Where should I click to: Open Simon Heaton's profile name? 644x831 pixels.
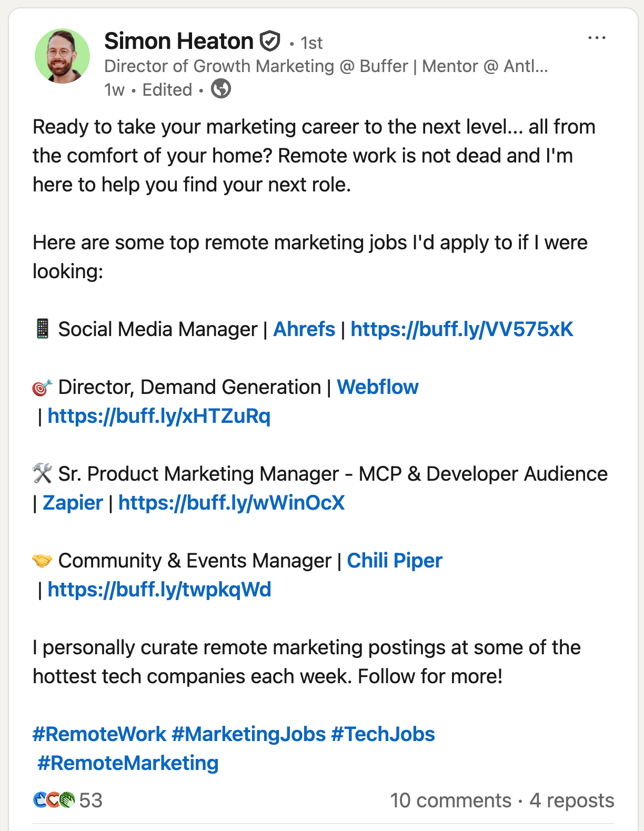(179, 40)
